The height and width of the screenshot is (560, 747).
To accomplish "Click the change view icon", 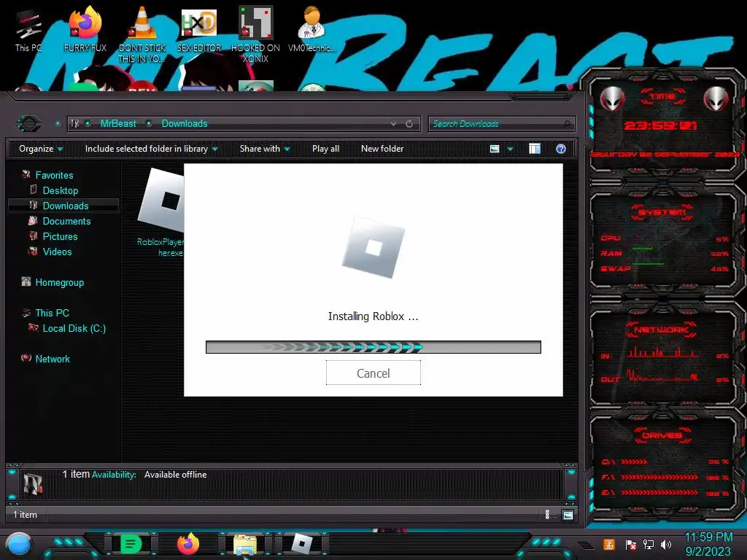I will tap(495, 149).
